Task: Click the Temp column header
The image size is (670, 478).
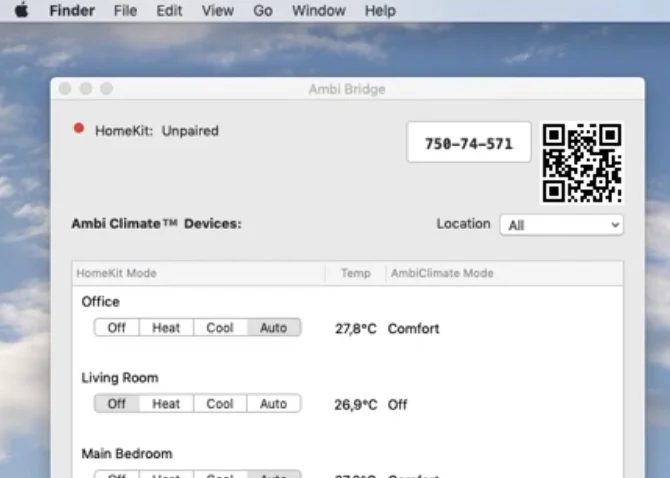Action: (x=356, y=273)
